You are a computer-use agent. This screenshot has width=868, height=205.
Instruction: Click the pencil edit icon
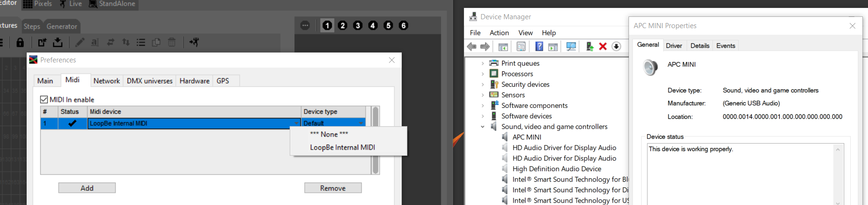point(80,43)
